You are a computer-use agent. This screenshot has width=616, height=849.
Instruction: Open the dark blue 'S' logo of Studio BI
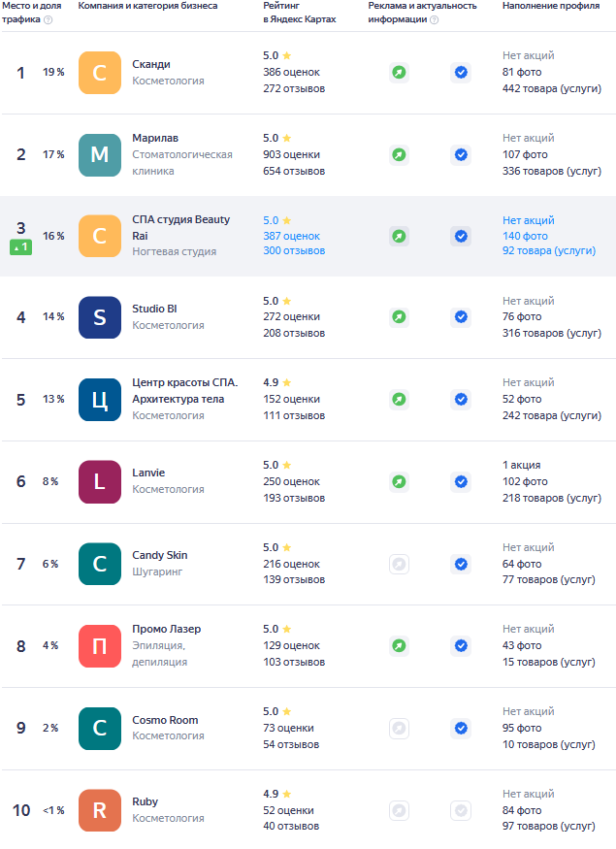[x=100, y=317]
